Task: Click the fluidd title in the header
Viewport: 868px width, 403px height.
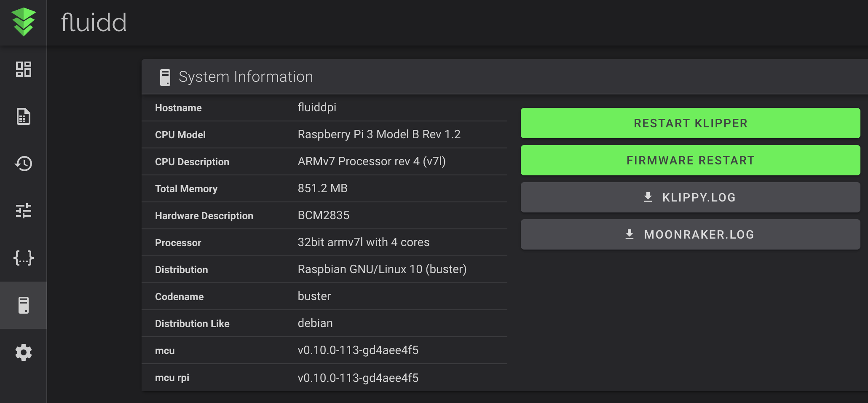Action: [x=94, y=23]
